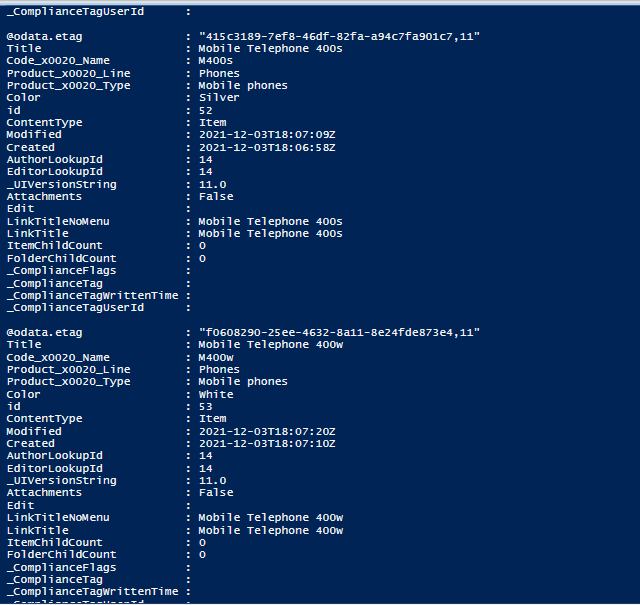Click the etag value starting with f0608290
Viewport: 640px width, 605px height.
340,332
